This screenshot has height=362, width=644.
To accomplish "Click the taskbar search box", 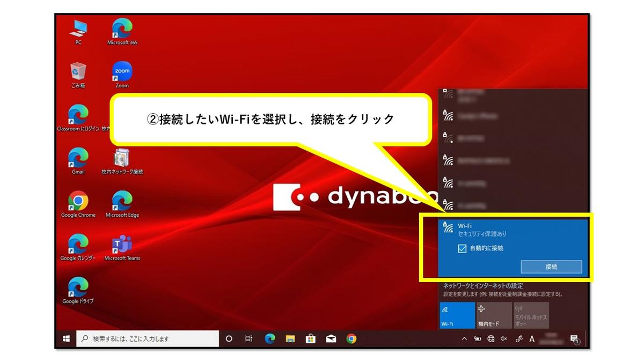I will [148, 339].
